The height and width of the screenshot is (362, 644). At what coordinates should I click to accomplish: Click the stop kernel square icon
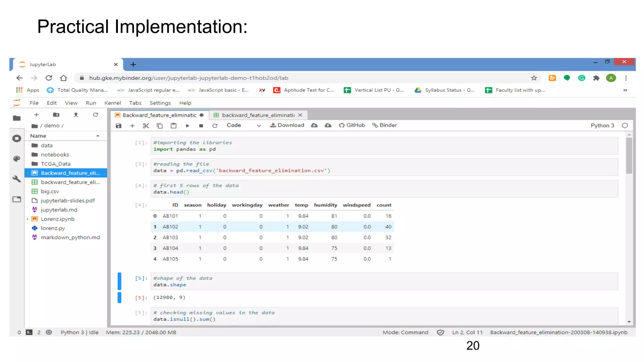point(201,126)
